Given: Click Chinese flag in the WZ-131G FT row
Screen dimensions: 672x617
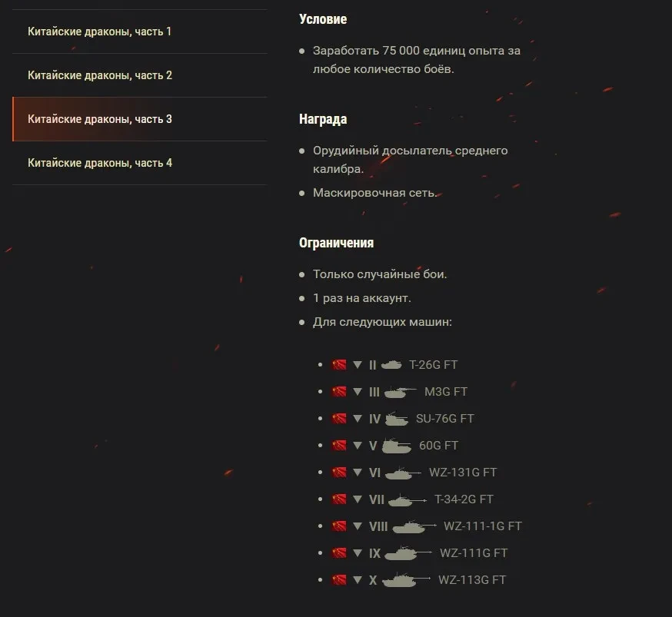Looking at the screenshot, I should click(x=338, y=473).
